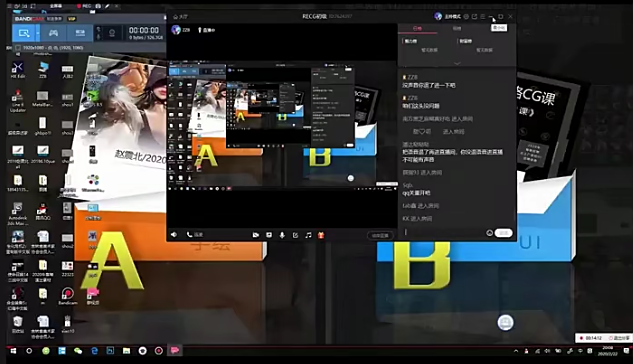Open the music note icon in live toolbar

point(308,235)
